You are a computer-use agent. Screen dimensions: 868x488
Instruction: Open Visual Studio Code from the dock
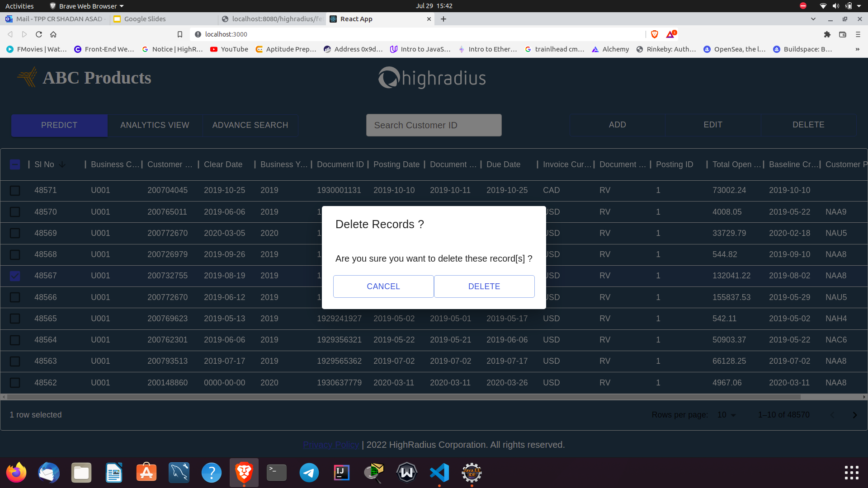click(x=439, y=473)
